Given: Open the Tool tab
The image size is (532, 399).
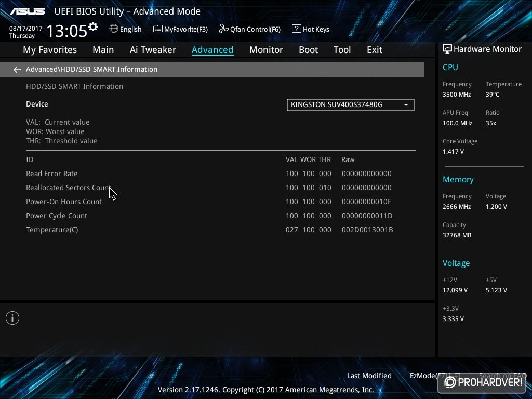Looking at the screenshot, I should 342,50.
